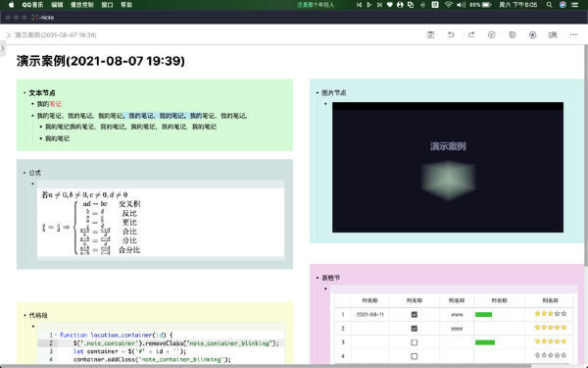Click the volume icon in menu bar
Image resolution: width=588 pixels, height=368 pixels.
(461, 5)
